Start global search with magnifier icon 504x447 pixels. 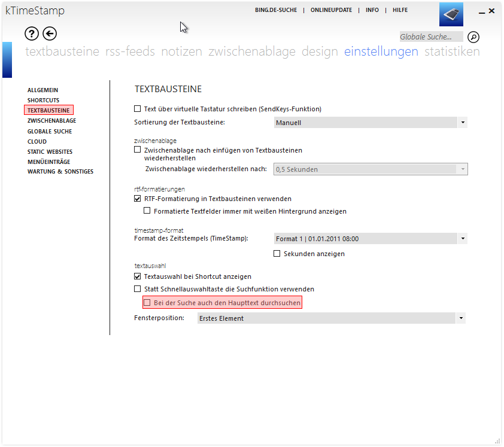coord(473,37)
